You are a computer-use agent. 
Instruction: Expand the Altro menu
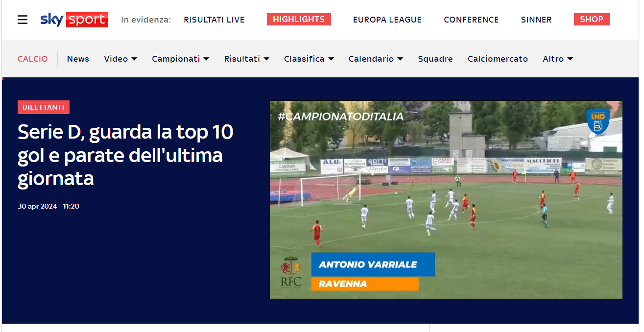[558, 59]
